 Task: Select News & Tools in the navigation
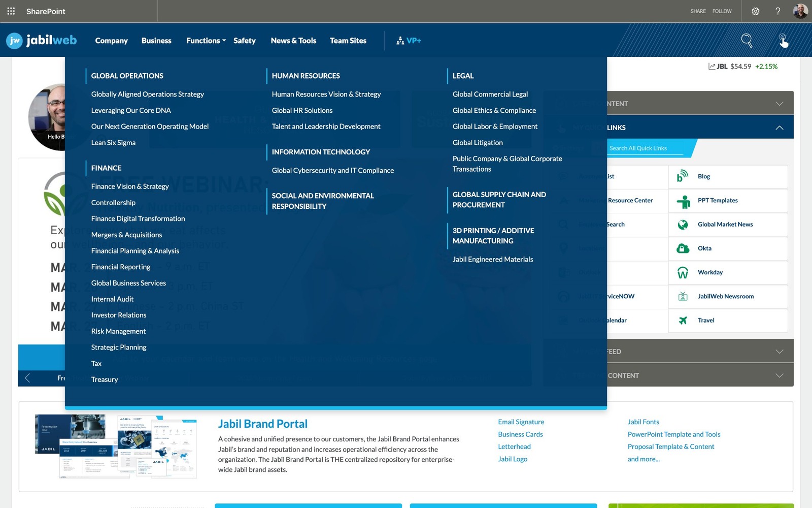click(x=293, y=41)
